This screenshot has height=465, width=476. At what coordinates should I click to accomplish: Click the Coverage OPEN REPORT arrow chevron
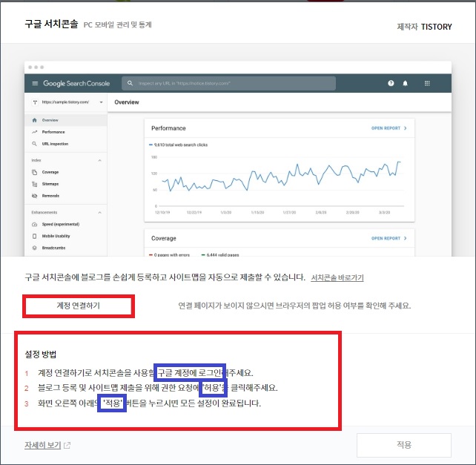tap(406, 238)
